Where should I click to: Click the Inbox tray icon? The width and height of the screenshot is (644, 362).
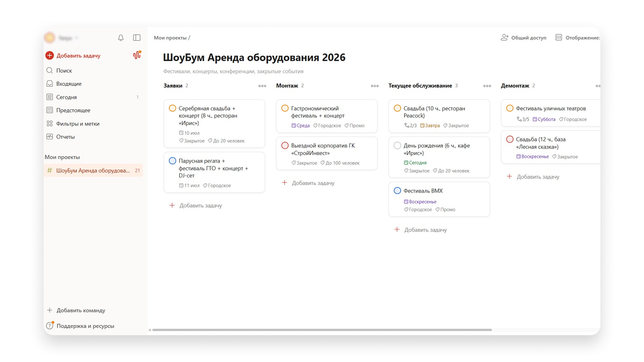(x=50, y=84)
